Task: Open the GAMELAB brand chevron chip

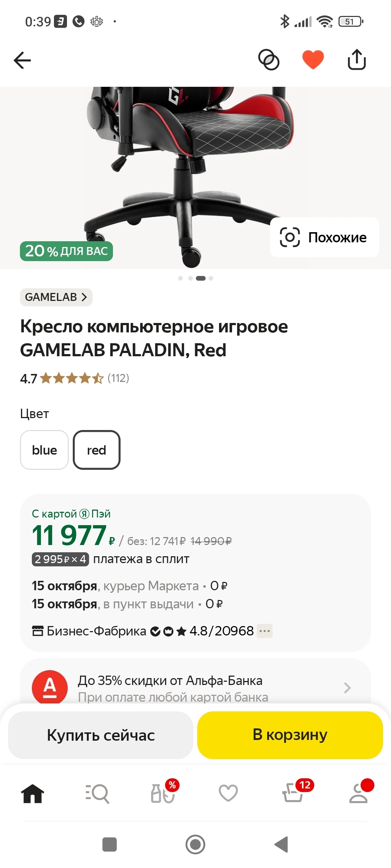Action: (56, 297)
